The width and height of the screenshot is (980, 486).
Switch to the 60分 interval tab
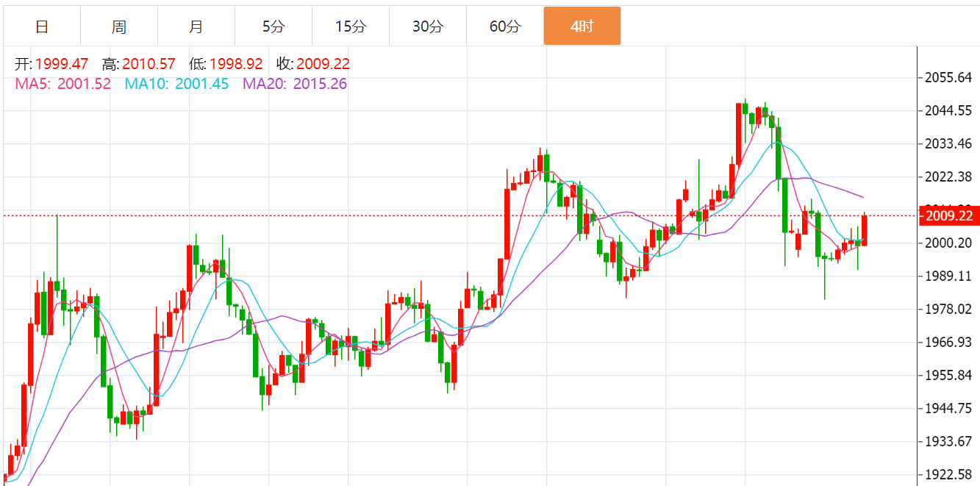(505, 26)
